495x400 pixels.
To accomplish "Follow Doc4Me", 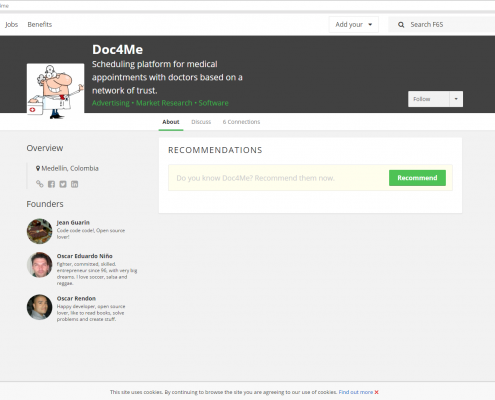I will coord(429,99).
